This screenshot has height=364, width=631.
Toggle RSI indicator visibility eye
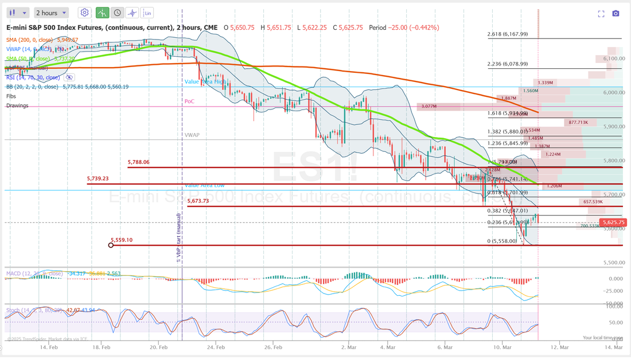[69, 77]
